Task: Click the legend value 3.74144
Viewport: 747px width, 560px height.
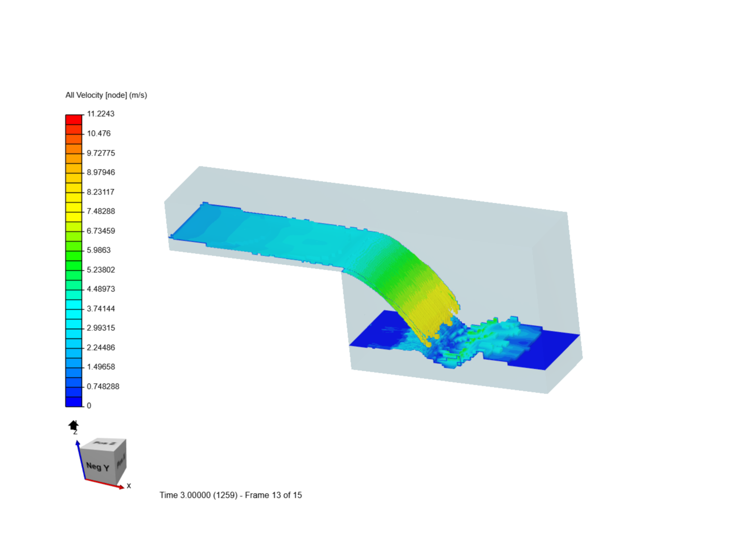Action: tap(101, 309)
